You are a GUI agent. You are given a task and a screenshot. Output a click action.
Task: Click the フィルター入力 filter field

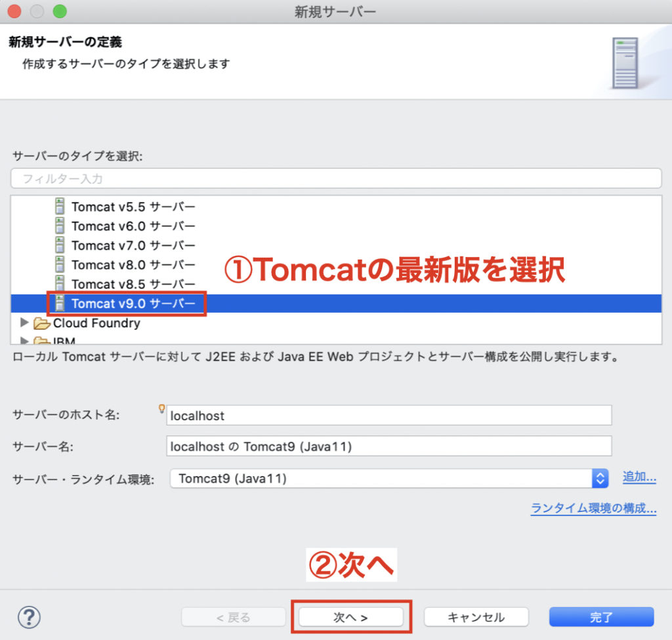pyautogui.click(x=336, y=178)
